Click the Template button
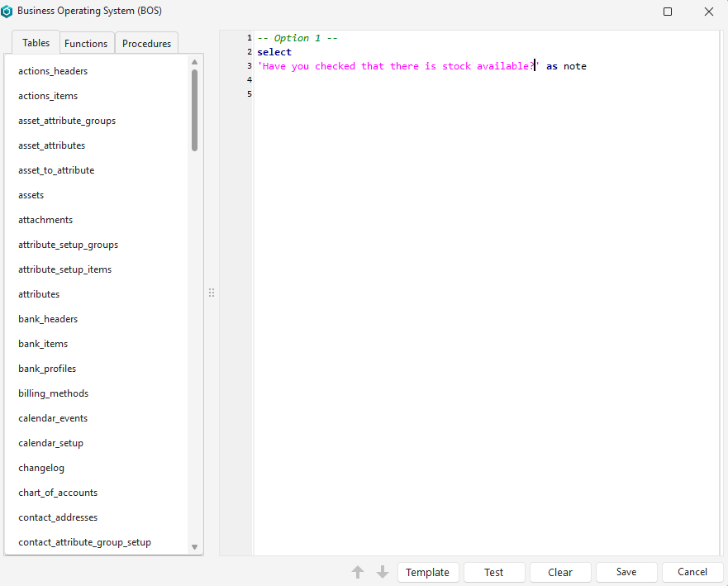Screen dimensions: 728x586 coord(427,572)
